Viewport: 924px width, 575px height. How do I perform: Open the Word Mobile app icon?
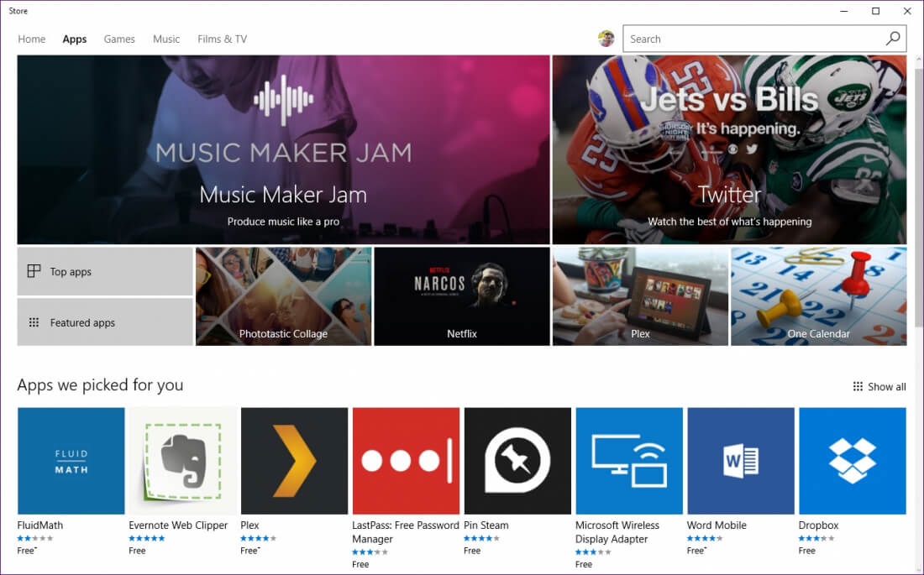point(741,461)
